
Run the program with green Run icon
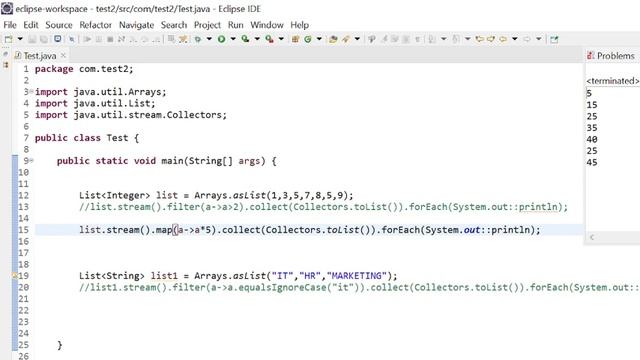221,39
